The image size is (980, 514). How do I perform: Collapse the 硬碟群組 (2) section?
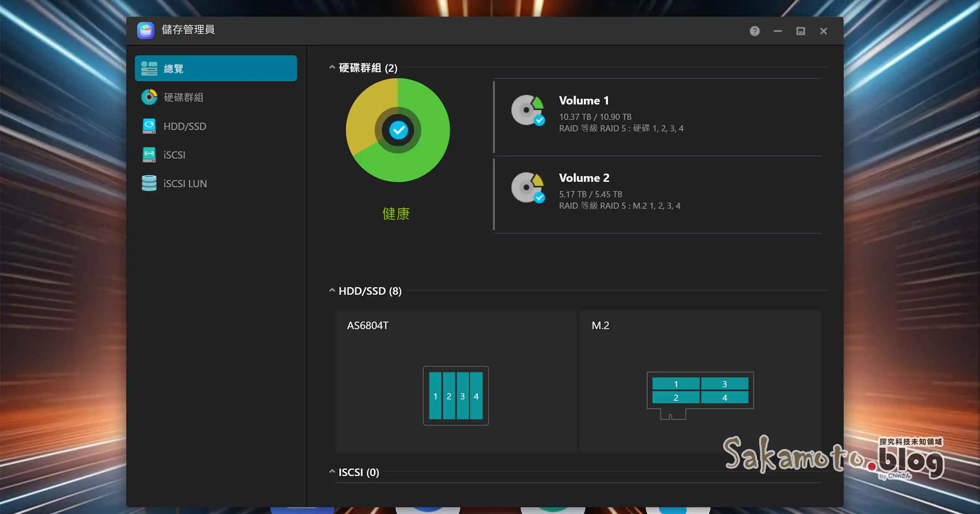332,68
